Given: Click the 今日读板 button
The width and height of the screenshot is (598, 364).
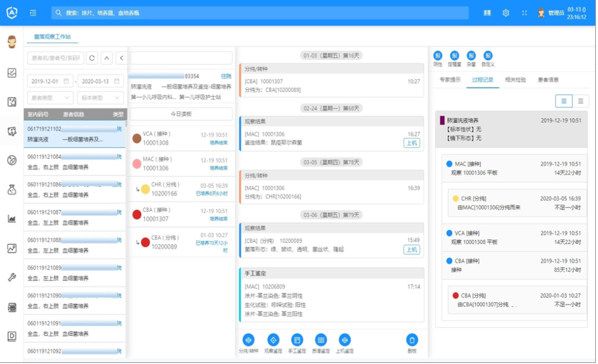Looking at the screenshot, I should (x=181, y=114).
